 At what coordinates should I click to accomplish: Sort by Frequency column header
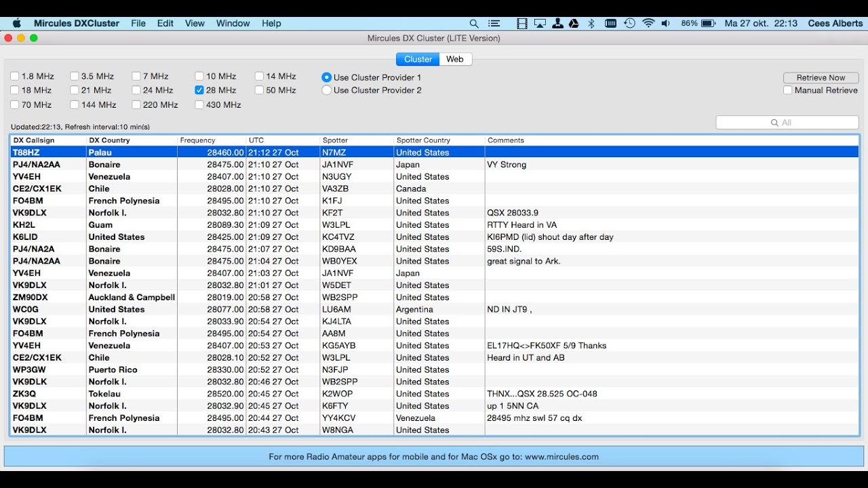212,140
